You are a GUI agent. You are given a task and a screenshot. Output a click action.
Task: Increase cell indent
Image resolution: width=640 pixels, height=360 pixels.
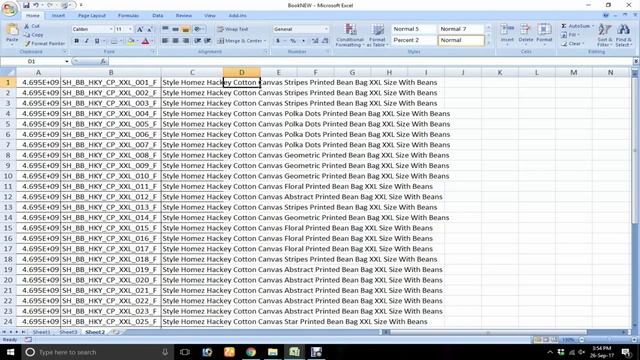[208, 41]
